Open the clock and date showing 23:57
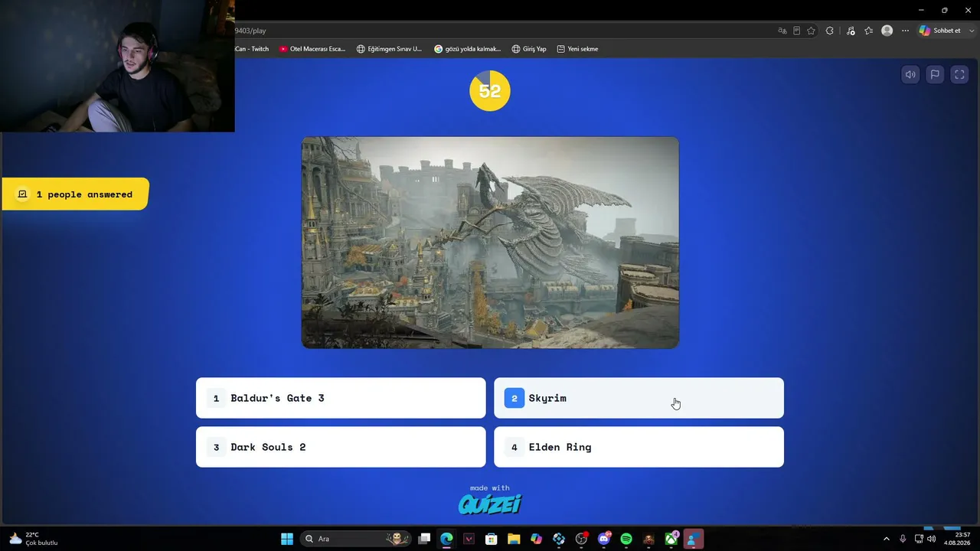The image size is (980, 551). [958, 539]
